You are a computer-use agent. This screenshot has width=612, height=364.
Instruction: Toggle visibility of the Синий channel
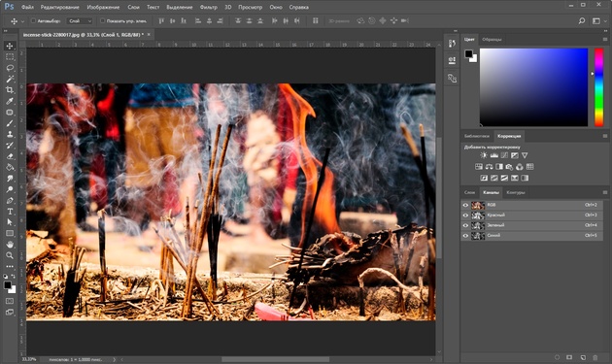(465, 236)
